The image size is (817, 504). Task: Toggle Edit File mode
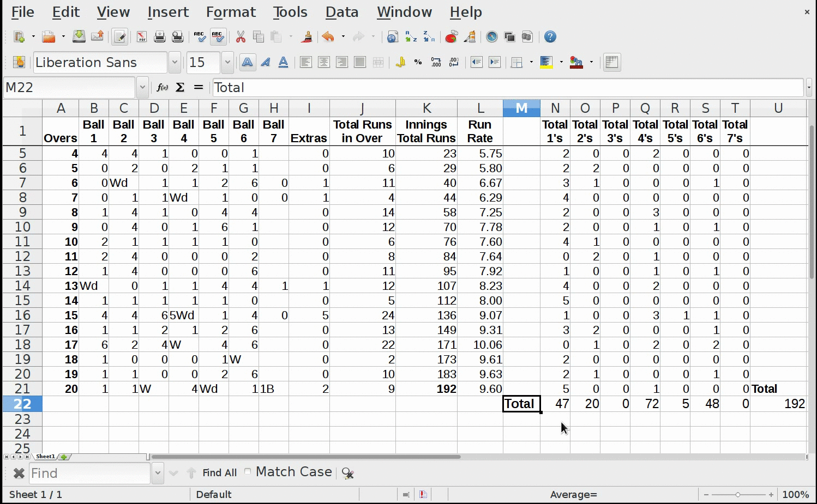(x=119, y=37)
